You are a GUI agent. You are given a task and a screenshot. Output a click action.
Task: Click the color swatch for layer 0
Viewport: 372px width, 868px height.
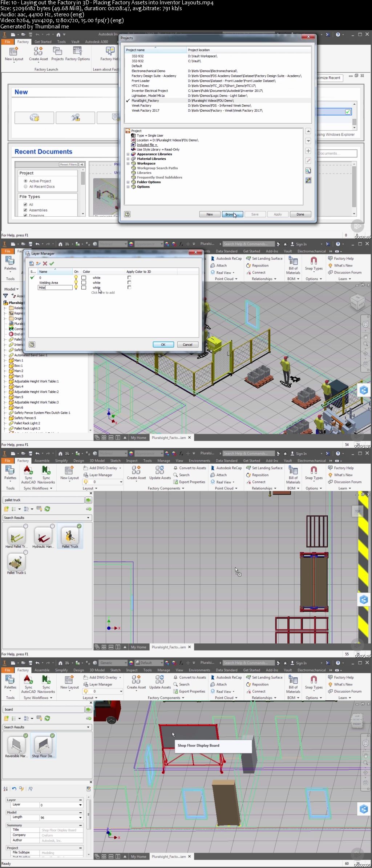click(x=84, y=278)
